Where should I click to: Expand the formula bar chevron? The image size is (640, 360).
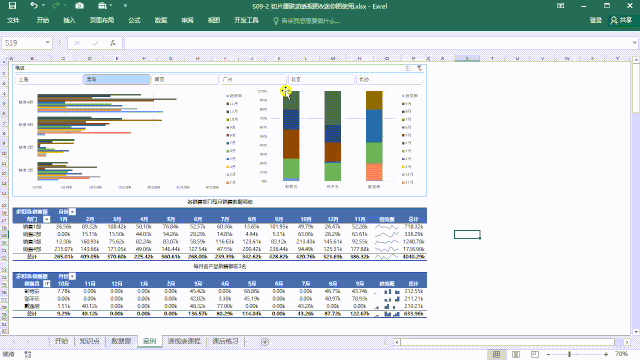click(x=634, y=43)
